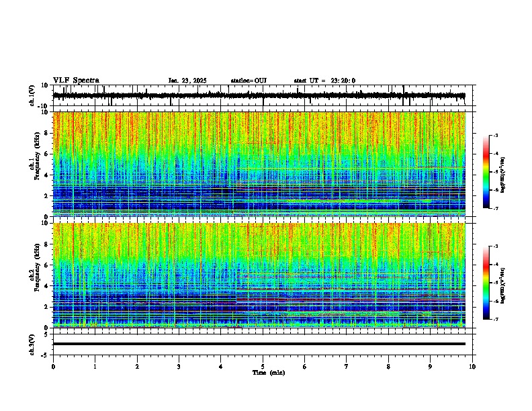The height and width of the screenshot is (411, 532).
Task: Click the "-3" label on ch.1 colorbar
Action: [x=495, y=136]
